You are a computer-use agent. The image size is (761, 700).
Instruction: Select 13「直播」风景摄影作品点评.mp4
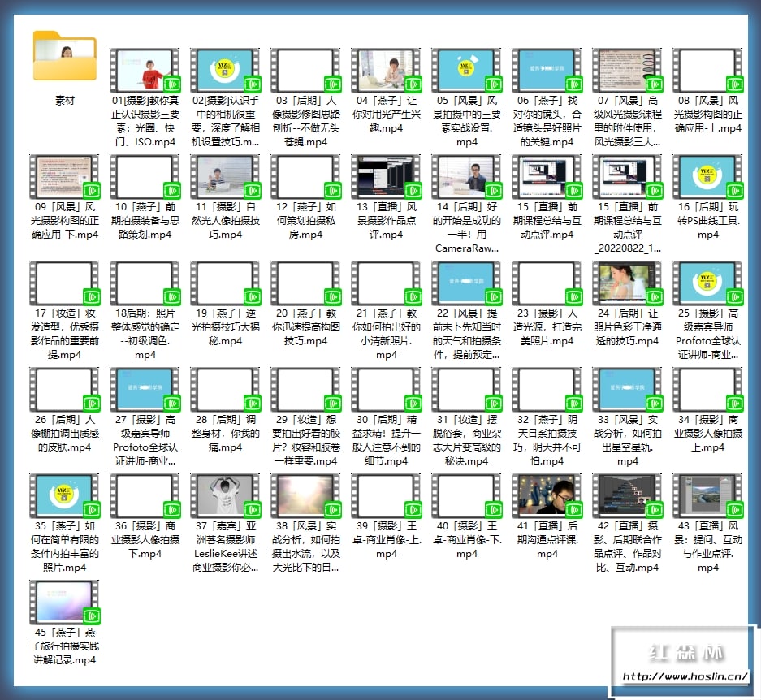click(x=386, y=177)
